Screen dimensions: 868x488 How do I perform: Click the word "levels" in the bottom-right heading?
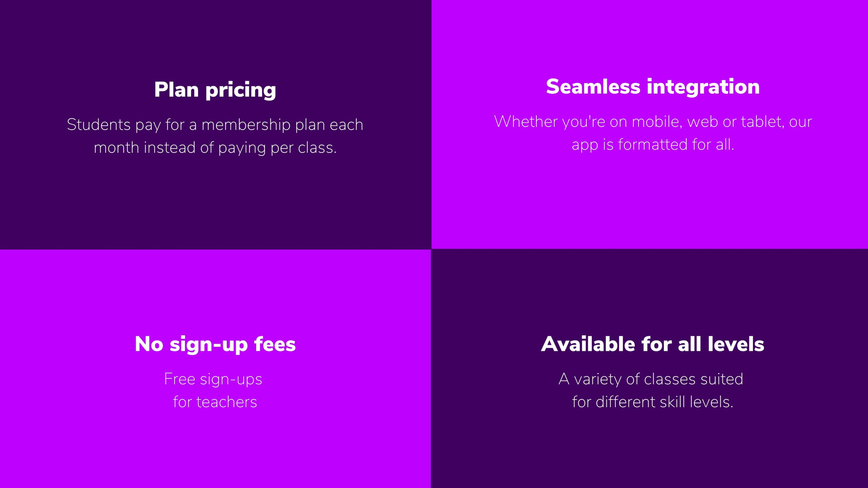click(736, 344)
